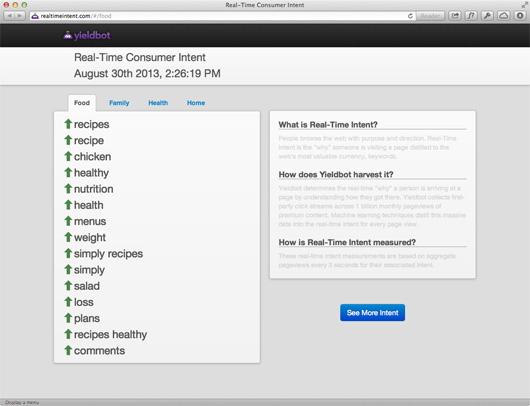
Task: Switch to the Family tab
Action: (119, 103)
